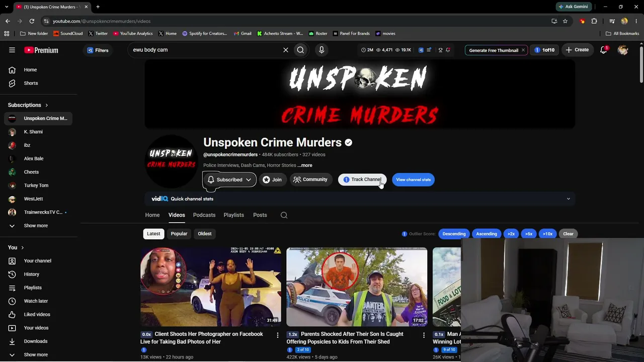644x362 pixels.
Task: Switch to the channel Videos tab
Action: point(177,215)
